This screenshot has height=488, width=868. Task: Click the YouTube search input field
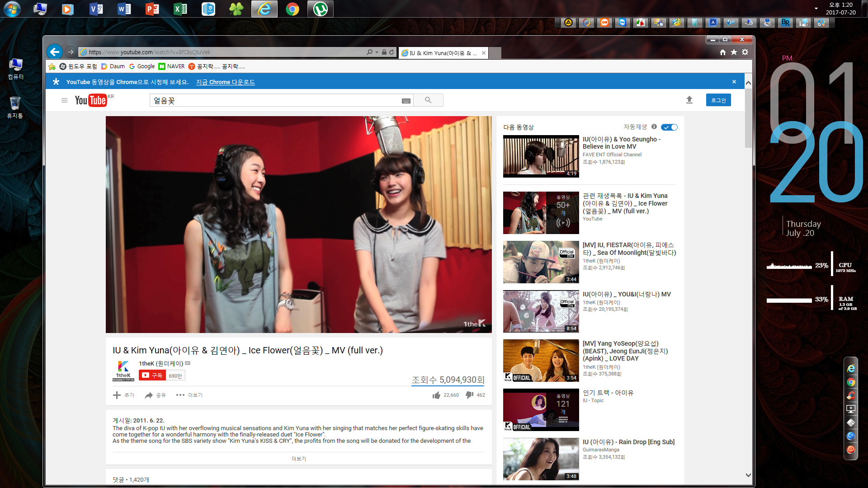coord(275,100)
